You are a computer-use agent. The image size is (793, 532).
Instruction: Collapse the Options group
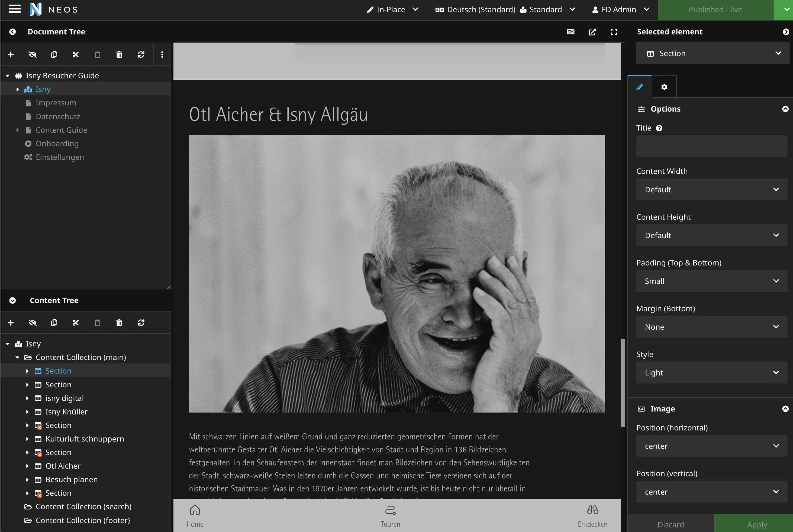[785, 109]
